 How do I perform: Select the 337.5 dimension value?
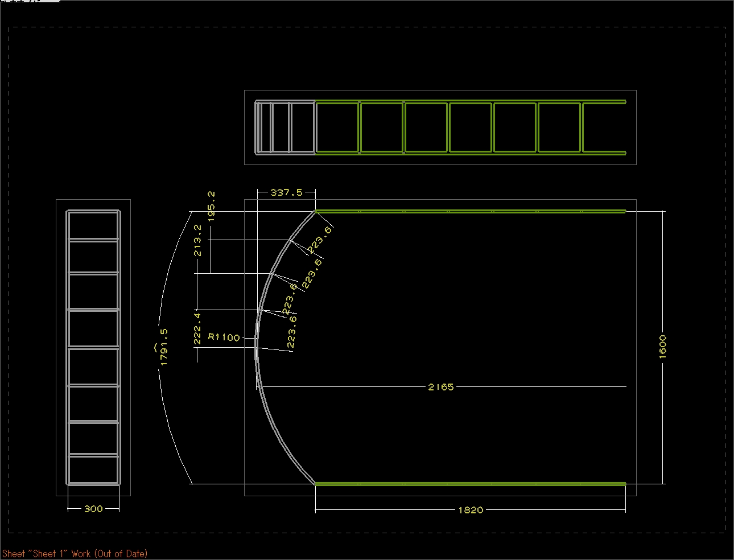click(x=286, y=192)
